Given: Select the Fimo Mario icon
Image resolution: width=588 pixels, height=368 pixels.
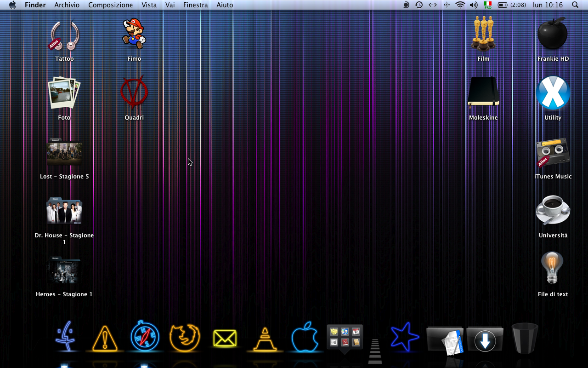Looking at the screenshot, I should (134, 34).
